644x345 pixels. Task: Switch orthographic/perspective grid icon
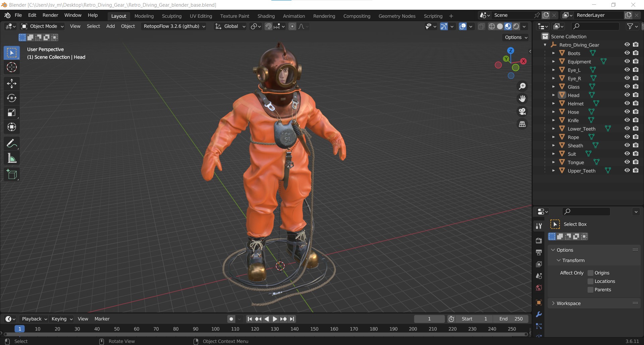522,124
